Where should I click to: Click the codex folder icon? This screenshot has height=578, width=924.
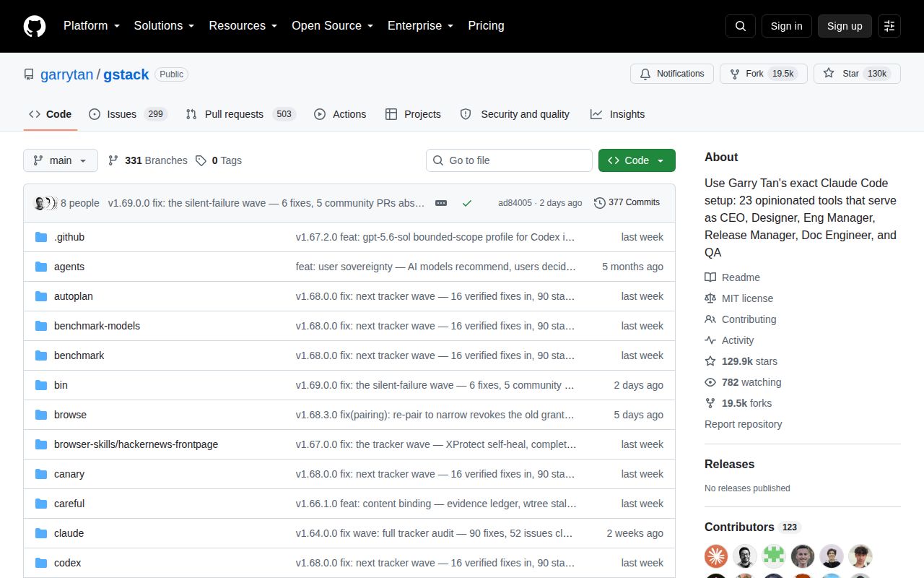click(x=41, y=563)
